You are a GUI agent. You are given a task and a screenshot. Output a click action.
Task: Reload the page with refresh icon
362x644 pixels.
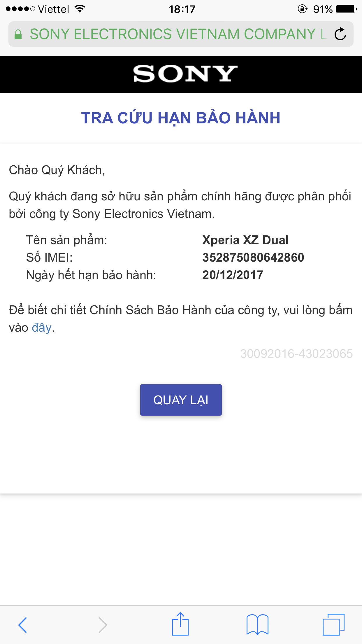point(340,34)
